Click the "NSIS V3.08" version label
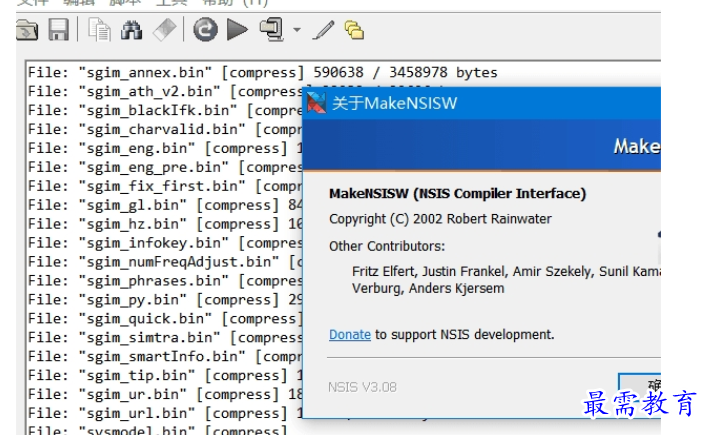The height and width of the screenshot is (435, 705). 362,387
